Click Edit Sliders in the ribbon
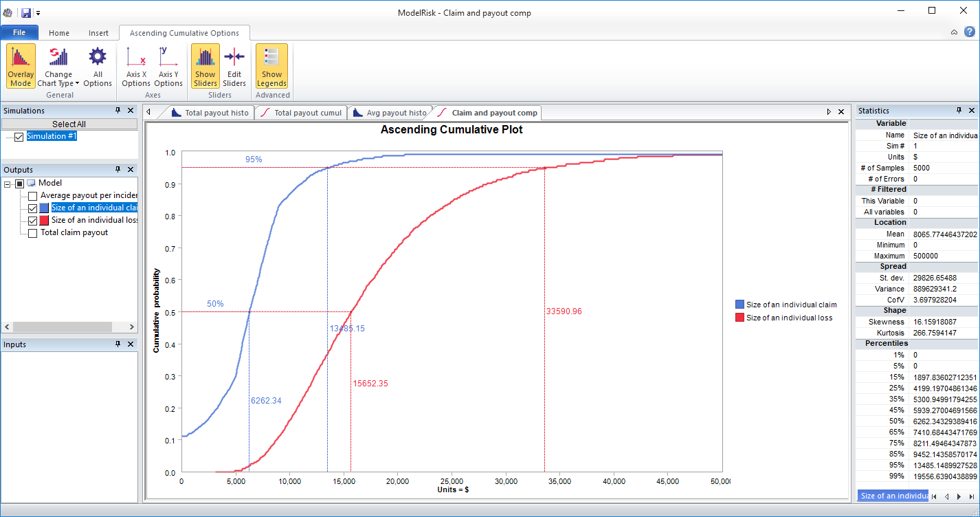The width and height of the screenshot is (980, 517). [234, 65]
